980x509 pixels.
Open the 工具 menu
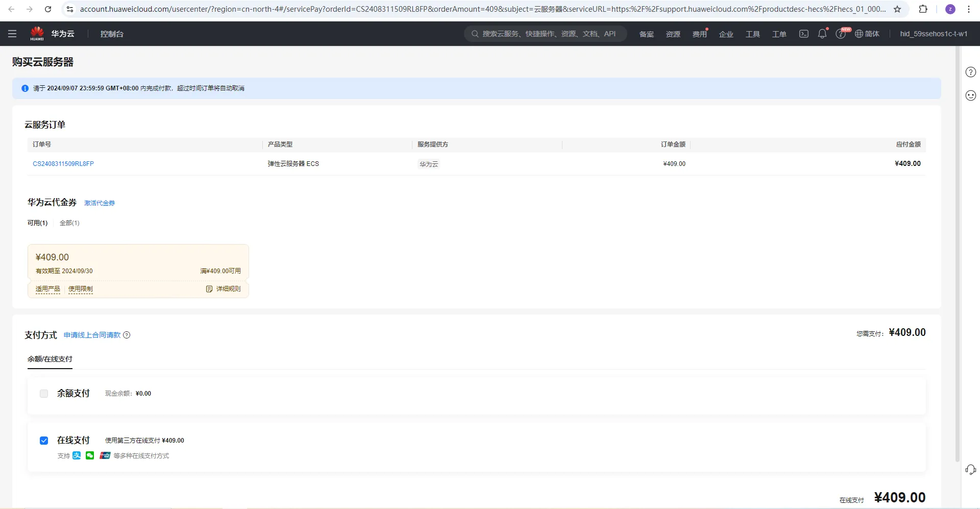click(x=753, y=34)
